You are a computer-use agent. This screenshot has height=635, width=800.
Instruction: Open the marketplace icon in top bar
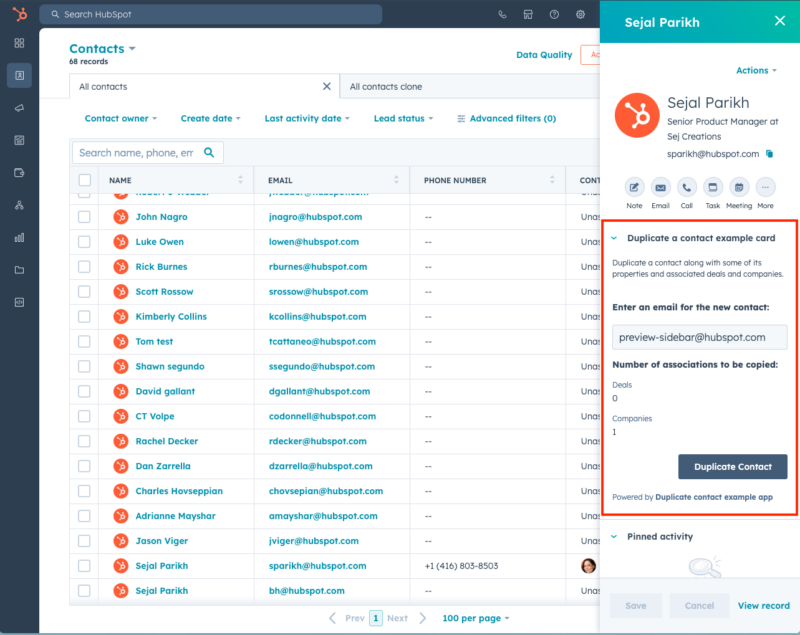[528, 14]
